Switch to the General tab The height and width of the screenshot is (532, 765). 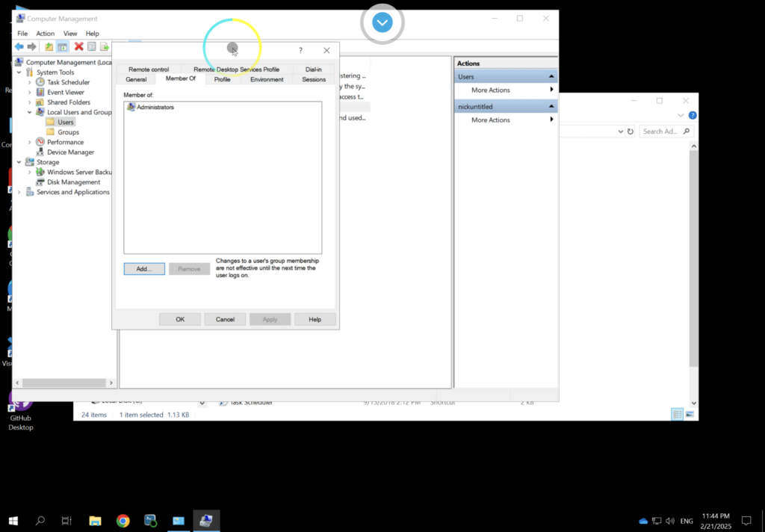(136, 79)
